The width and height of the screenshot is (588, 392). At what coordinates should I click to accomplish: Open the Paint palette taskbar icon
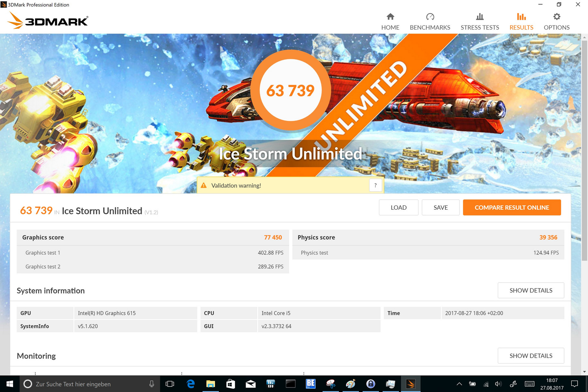351,384
